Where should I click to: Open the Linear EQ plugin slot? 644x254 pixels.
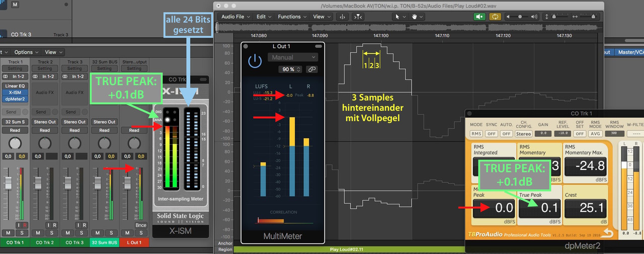coord(15,87)
